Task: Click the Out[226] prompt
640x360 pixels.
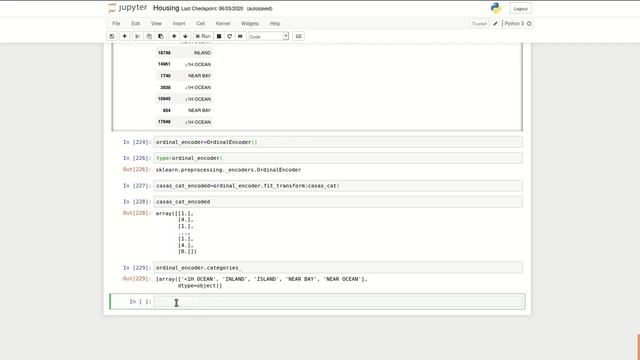Action: [137, 169]
